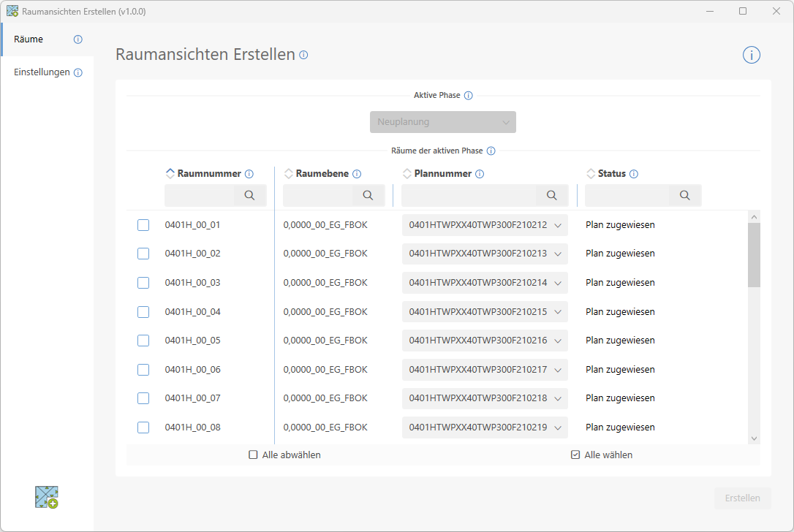Click the room list vertical scrollbar thumb

click(x=754, y=254)
